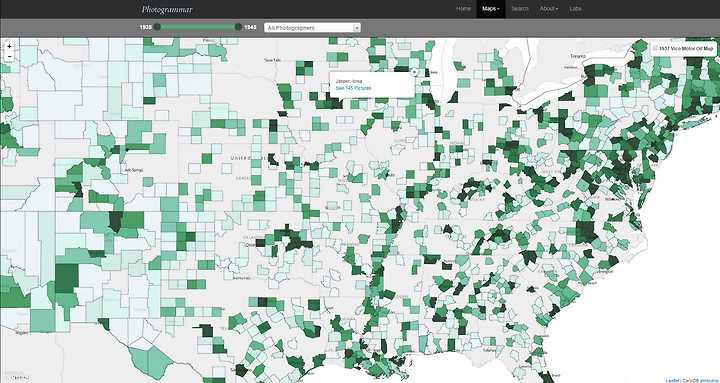Viewport: 720px width, 383px height.
Task: Expand the Maps menu
Action: click(x=491, y=9)
